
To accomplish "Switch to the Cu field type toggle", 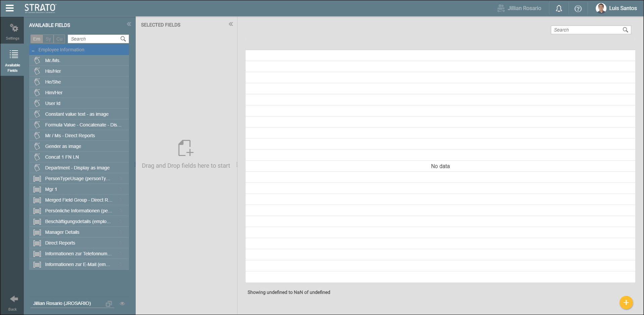I will (x=59, y=39).
